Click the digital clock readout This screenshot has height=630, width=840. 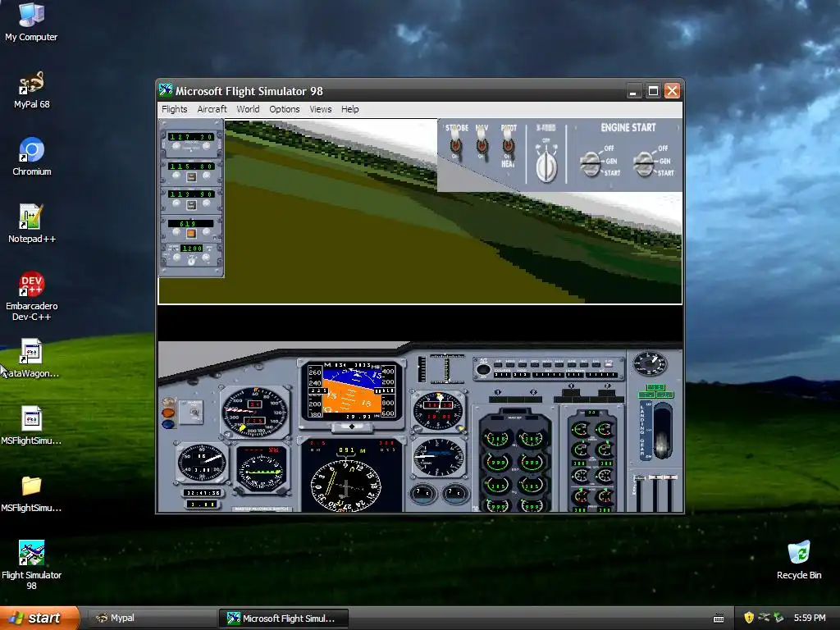pos(202,492)
